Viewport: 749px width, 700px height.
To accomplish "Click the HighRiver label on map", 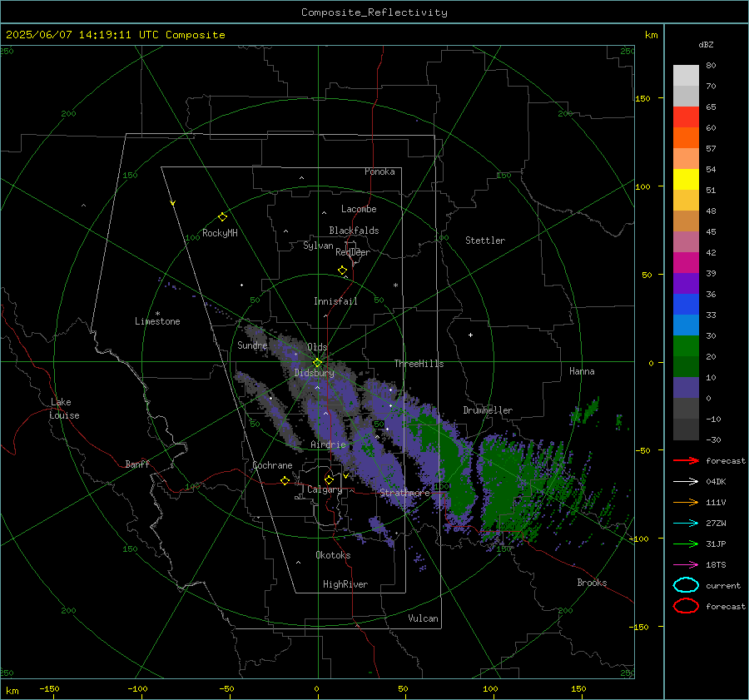I will (x=345, y=584).
